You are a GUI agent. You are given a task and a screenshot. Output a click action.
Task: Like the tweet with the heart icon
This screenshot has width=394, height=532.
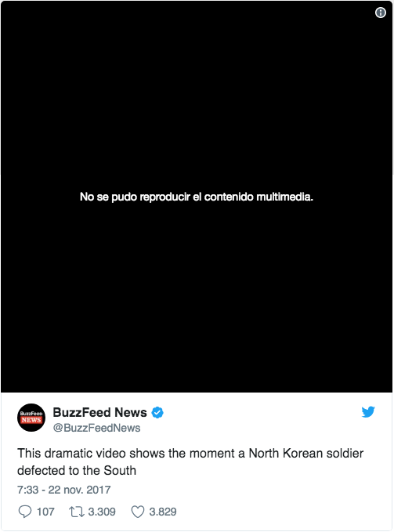tap(138, 512)
